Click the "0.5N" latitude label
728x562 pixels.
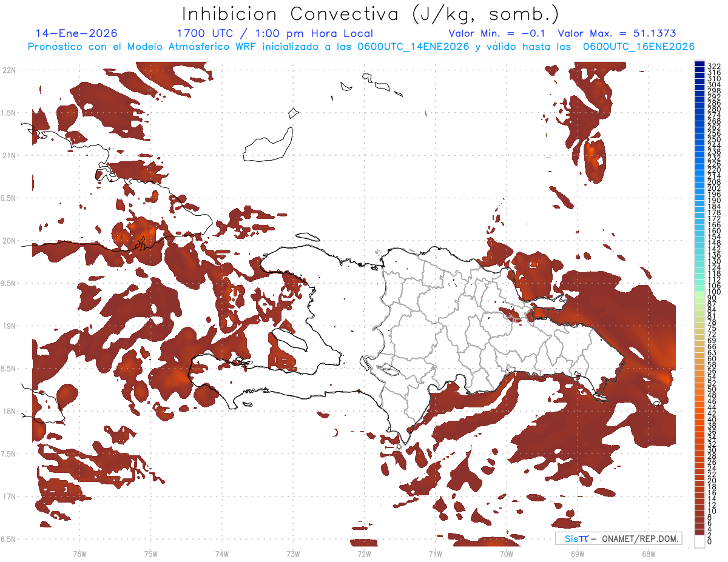[x=9, y=198]
